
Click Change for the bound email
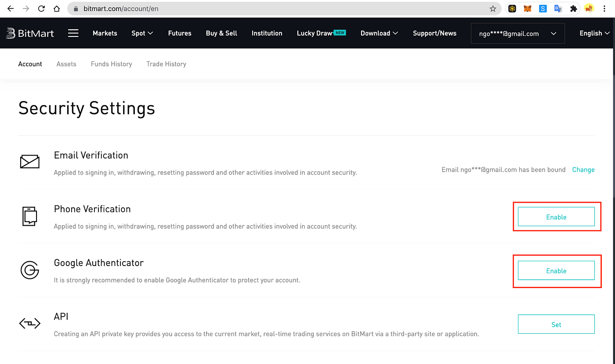tap(583, 169)
